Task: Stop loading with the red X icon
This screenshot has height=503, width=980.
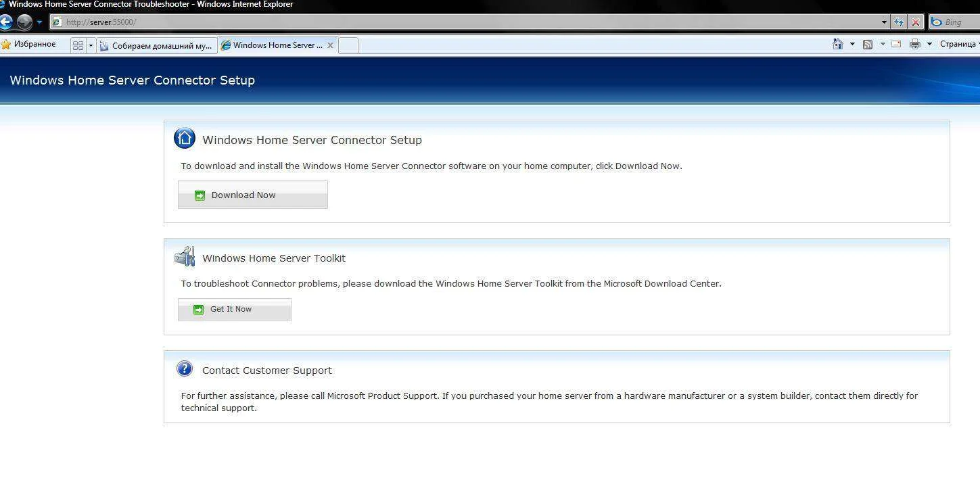Action: click(916, 22)
